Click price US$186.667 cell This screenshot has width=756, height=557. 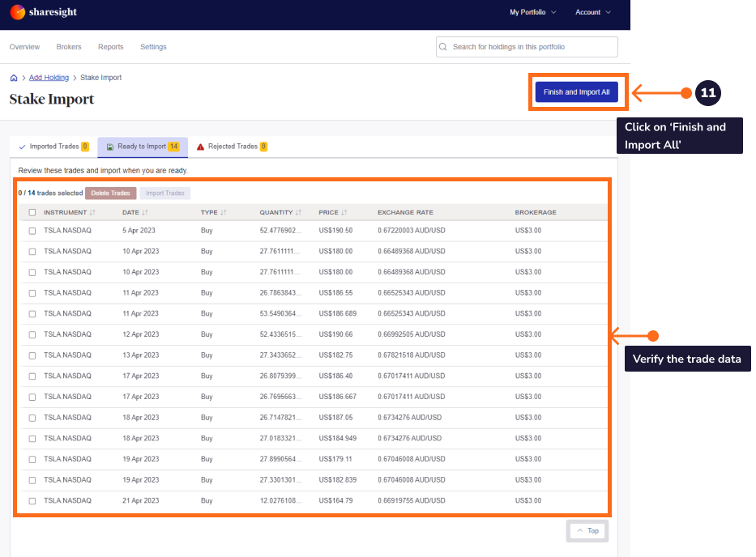[x=338, y=397]
